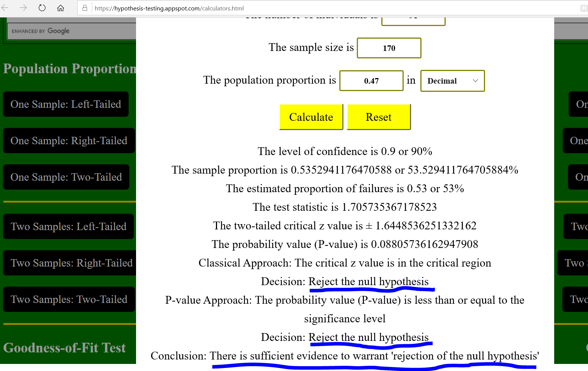
Task: Open Two Samples: Left-Tailed calculator
Action: pos(68,226)
